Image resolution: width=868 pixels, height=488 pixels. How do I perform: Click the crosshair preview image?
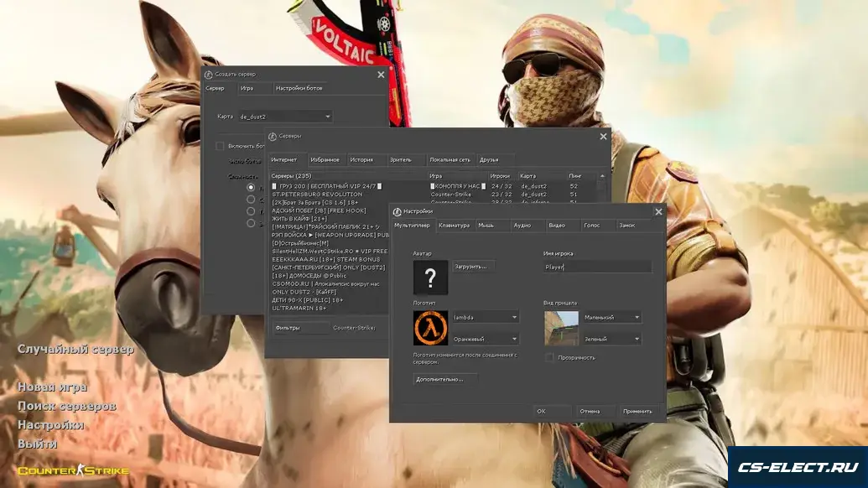tap(561, 328)
